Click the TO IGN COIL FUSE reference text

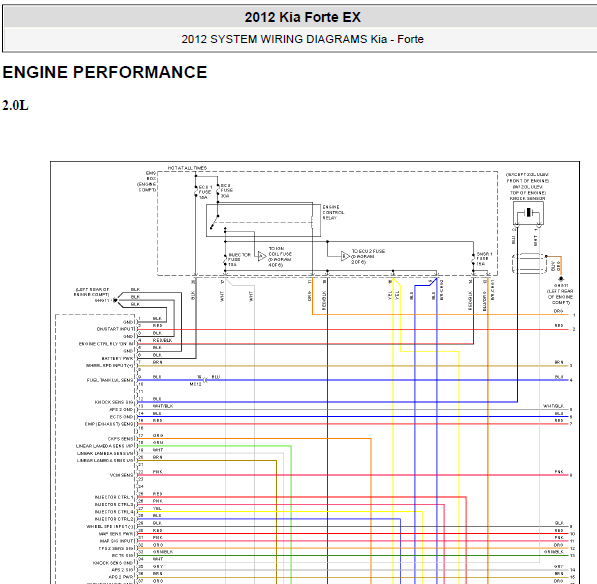pos(280,257)
